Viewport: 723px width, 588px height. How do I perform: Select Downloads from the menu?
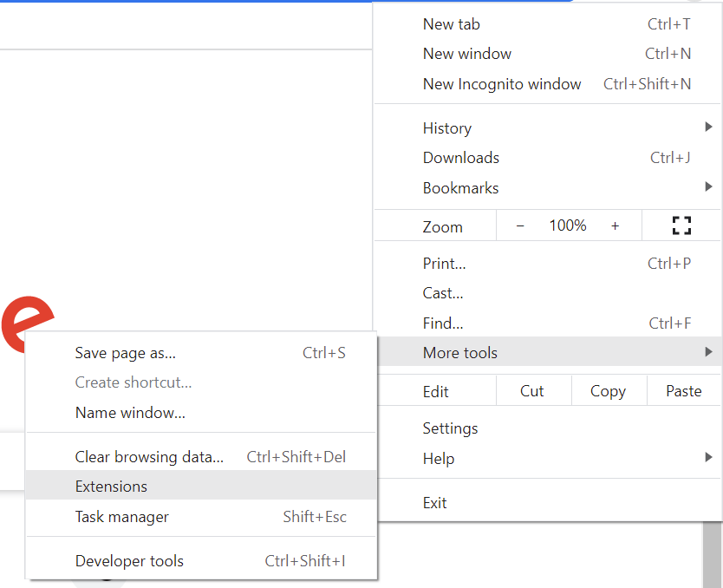click(461, 158)
